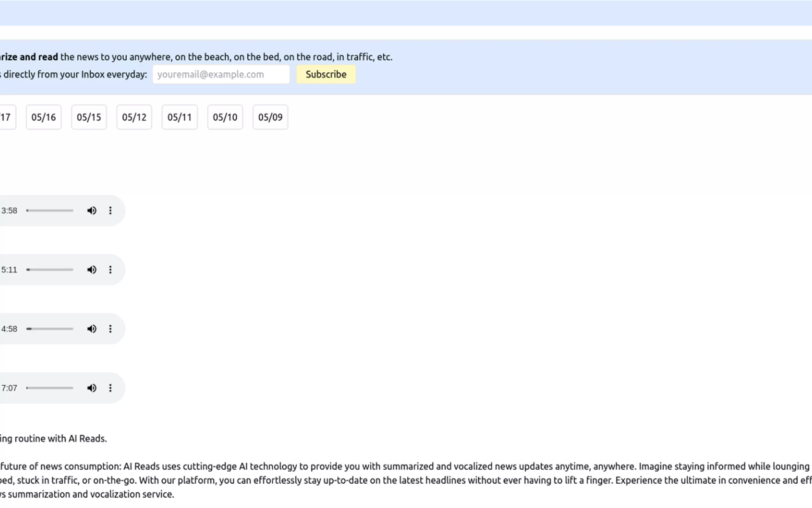812x508 pixels.
Task: Mute the 5:11 audio player
Action: (x=92, y=270)
